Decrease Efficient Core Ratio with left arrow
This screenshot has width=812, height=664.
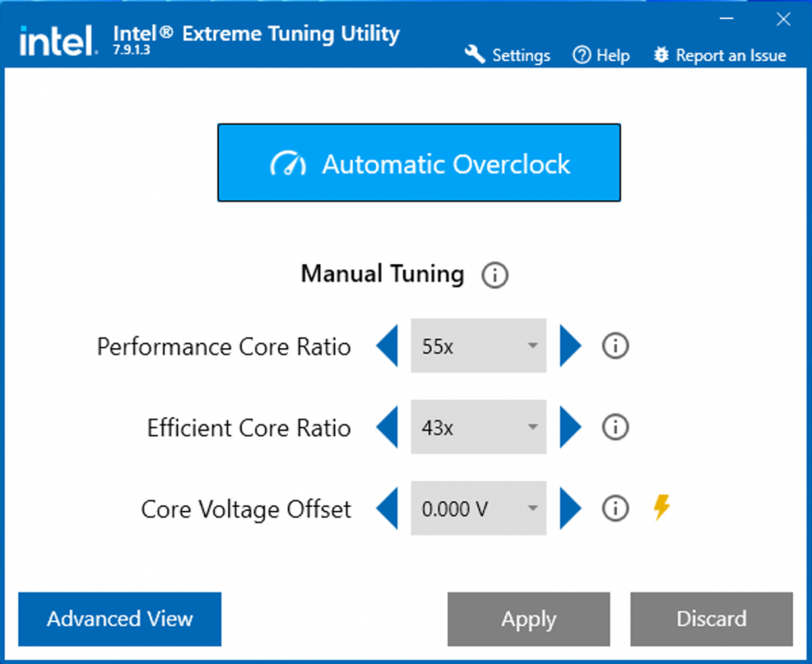(x=386, y=428)
